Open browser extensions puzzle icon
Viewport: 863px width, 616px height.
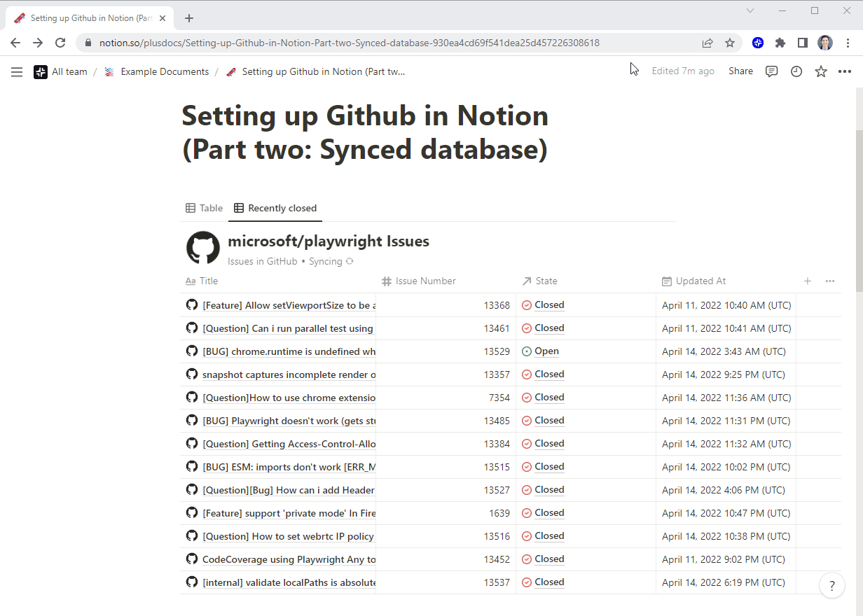(x=780, y=43)
